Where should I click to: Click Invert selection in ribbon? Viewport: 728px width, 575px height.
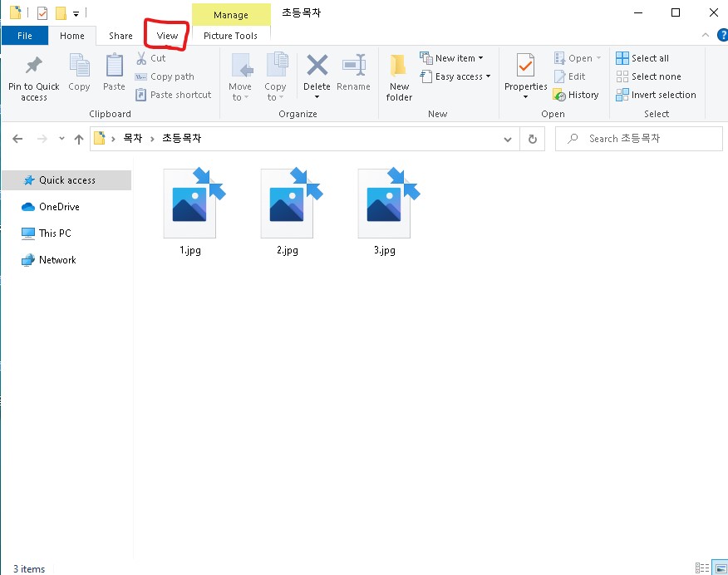[656, 95]
